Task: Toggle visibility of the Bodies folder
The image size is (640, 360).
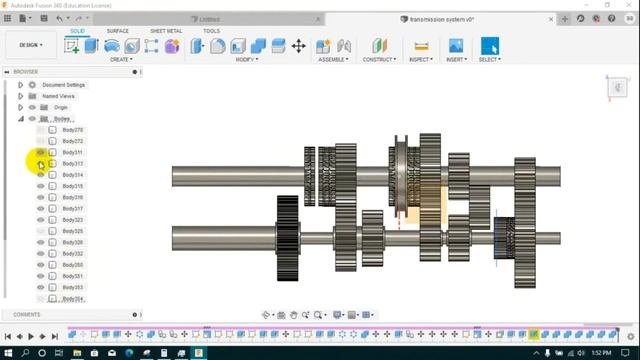Action: [x=32, y=119]
